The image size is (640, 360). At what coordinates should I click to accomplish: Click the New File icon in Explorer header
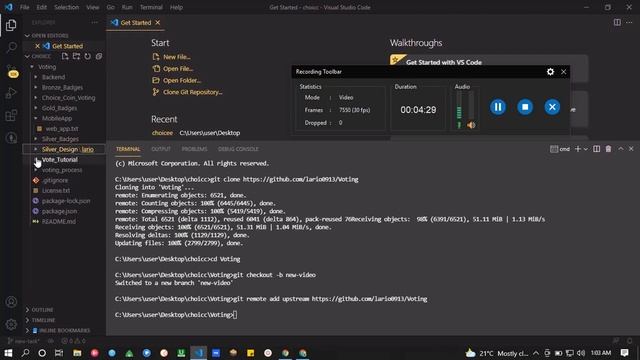65,56
